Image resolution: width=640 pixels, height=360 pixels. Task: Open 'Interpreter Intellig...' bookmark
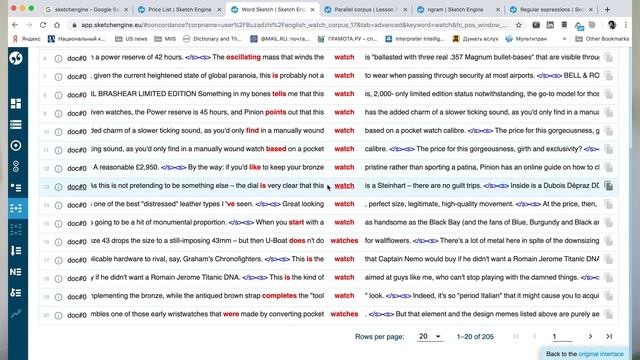click(x=415, y=39)
